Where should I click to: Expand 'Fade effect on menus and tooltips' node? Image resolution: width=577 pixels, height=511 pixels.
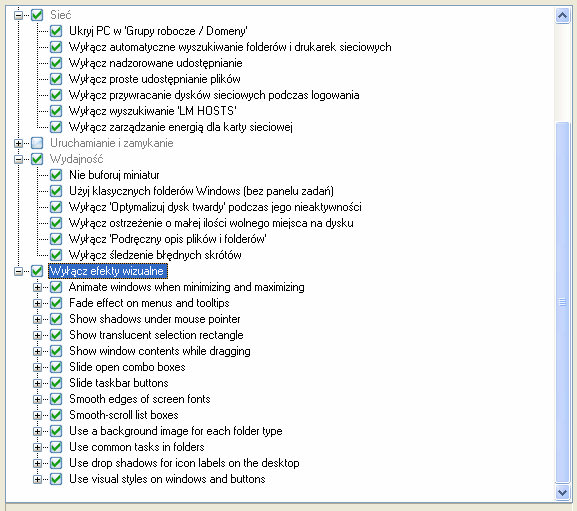click(37, 303)
